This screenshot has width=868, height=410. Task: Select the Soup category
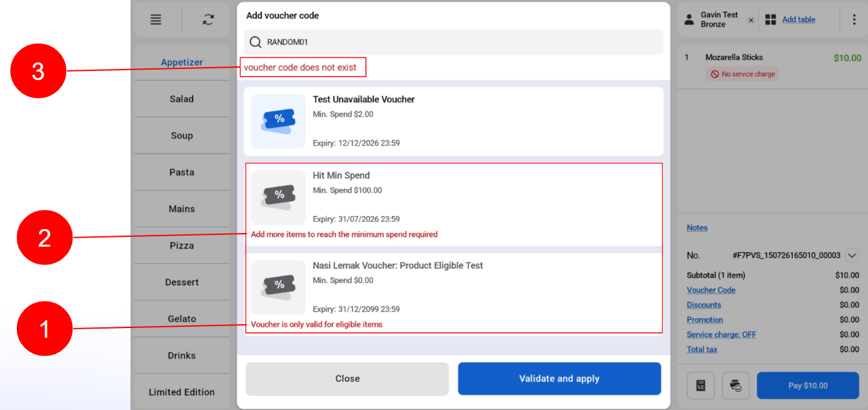182,135
